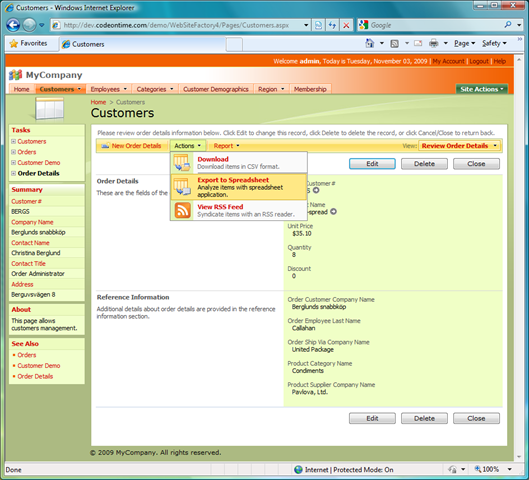The height and width of the screenshot is (480, 529).
Task: Open the Site Actions dropdown
Action: [x=481, y=89]
